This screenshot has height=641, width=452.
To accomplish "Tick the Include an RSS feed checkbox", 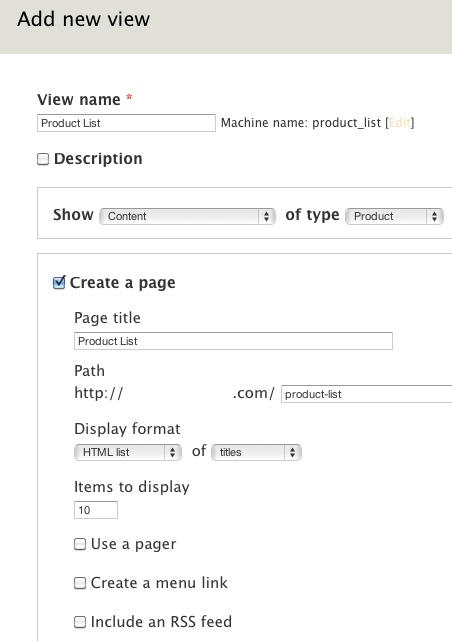I will (x=80, y=622).
